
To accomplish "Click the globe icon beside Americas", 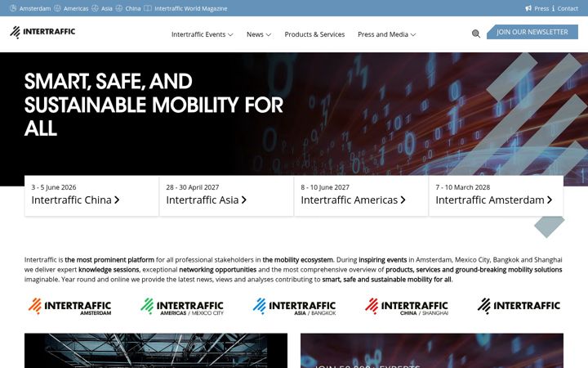I will click(x=57, y=8).
